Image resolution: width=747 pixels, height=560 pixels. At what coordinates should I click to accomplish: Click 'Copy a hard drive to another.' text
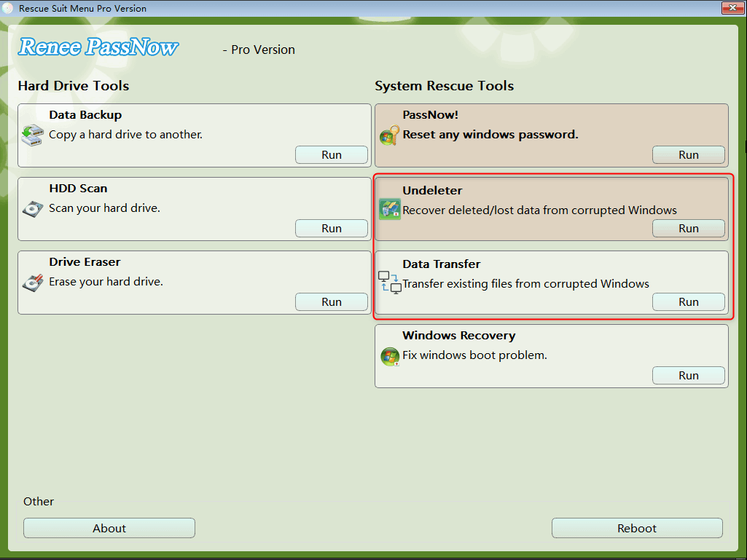(126, 135)
